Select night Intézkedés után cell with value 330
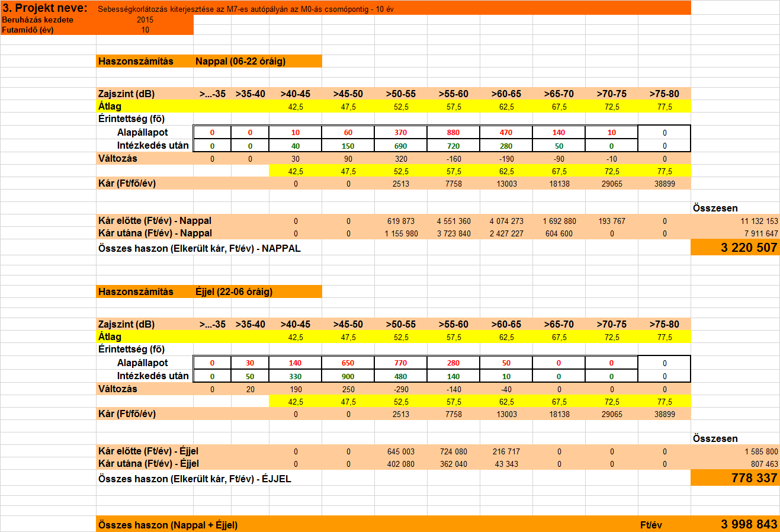Image resolution: width=780 pixels, height=532 pixels. click(x=296, y=376)
